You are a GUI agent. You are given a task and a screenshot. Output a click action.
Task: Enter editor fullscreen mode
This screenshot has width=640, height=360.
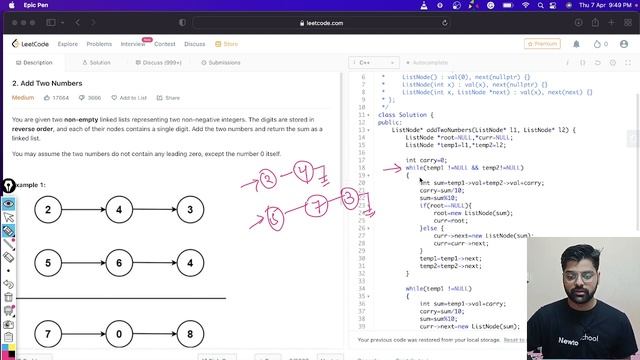(x=628, y=62)
